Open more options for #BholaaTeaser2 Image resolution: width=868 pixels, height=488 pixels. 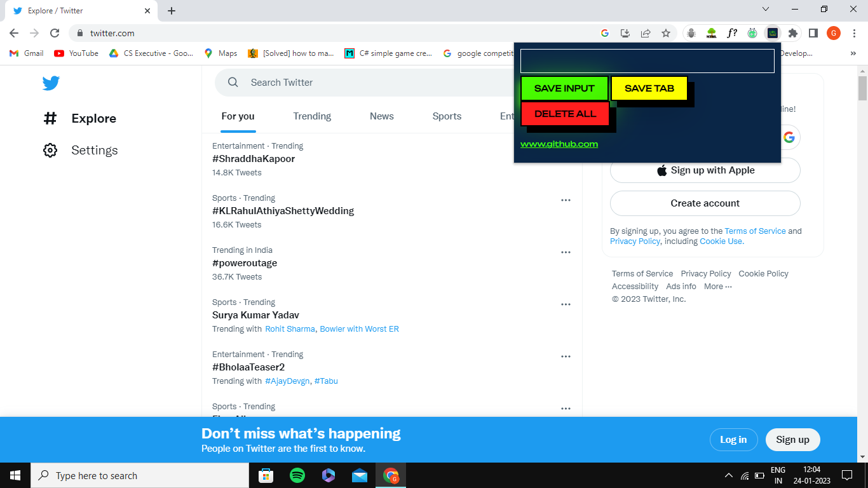pyautogui.click(x=566, y=356)
